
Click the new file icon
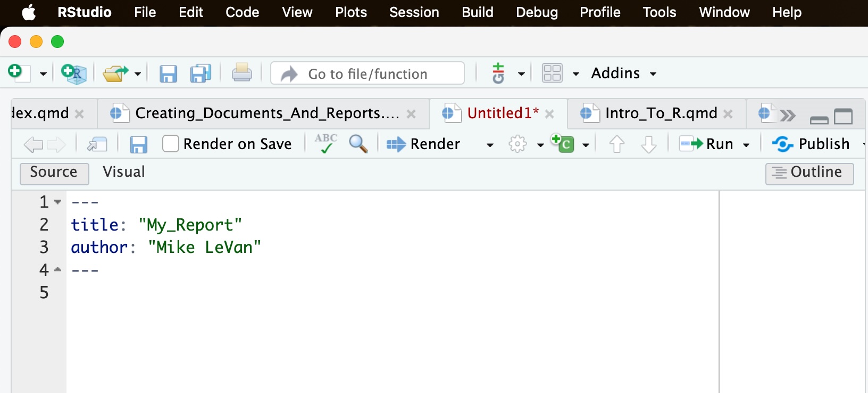(16, 72)
